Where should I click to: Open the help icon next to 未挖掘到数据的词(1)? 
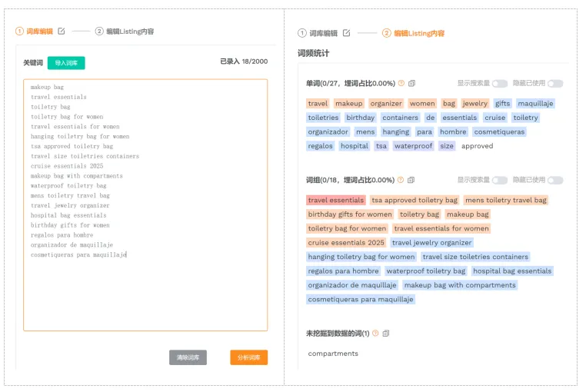375,334
